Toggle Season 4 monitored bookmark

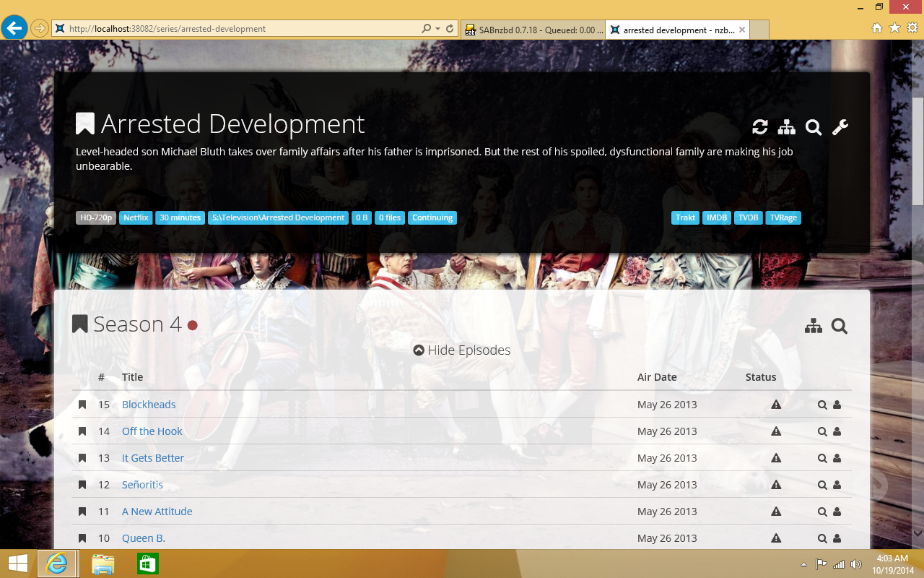pyautogui.click(x=80, y=324)
